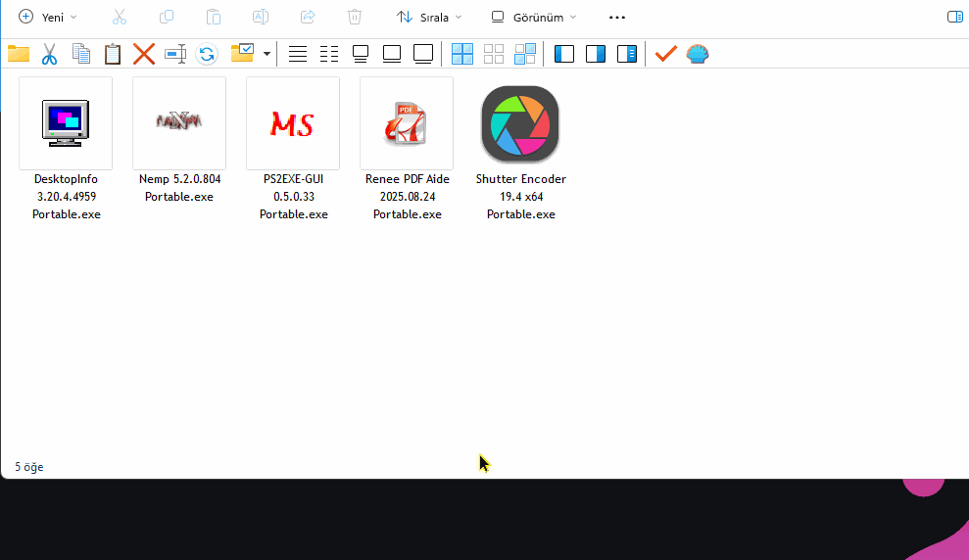Click the greyed Copy icon in command bar
969x560 pixels.
(167, 18)
